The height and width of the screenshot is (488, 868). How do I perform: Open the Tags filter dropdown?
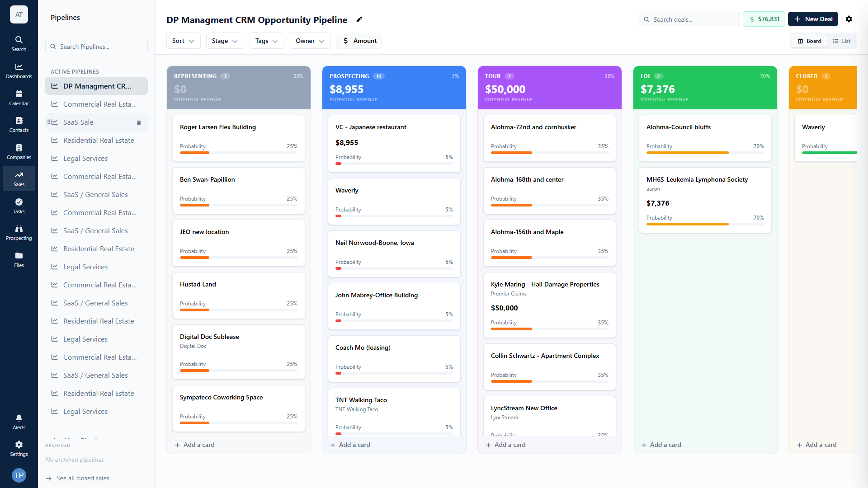click(266, 41)
